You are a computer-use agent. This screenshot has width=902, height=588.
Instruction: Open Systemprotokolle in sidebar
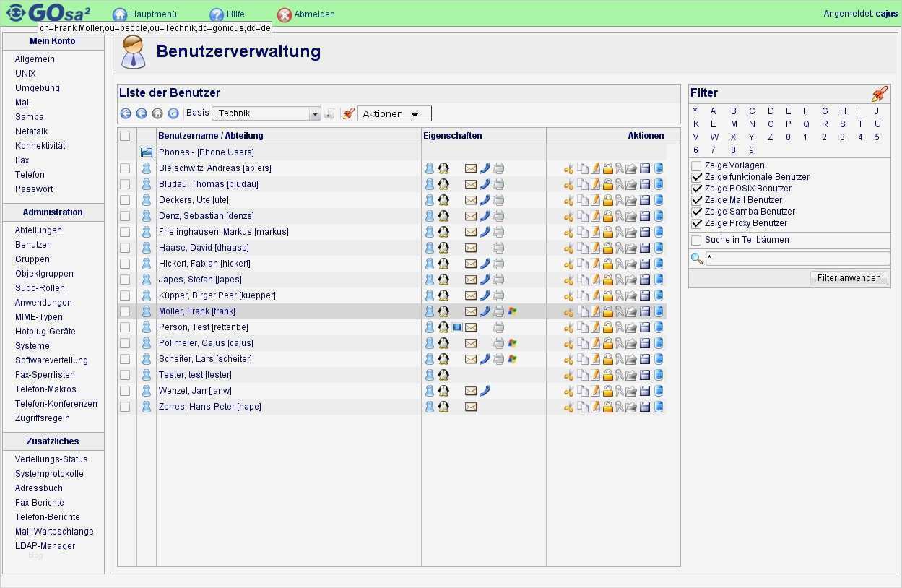[x=49, y=474]
